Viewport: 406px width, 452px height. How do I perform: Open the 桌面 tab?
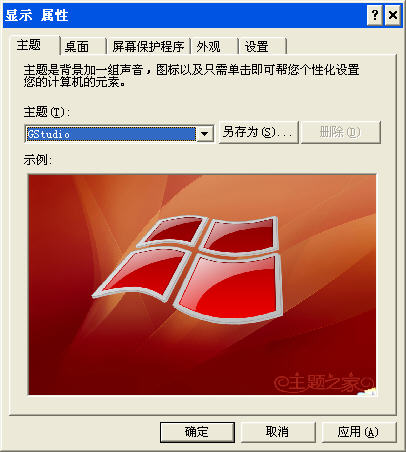pyautogui.click(x=77, y=47)
